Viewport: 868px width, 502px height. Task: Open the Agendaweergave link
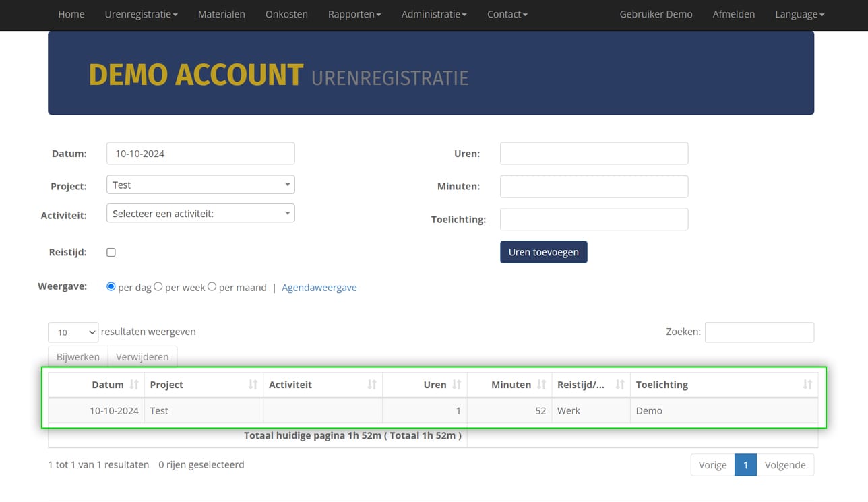319,288
